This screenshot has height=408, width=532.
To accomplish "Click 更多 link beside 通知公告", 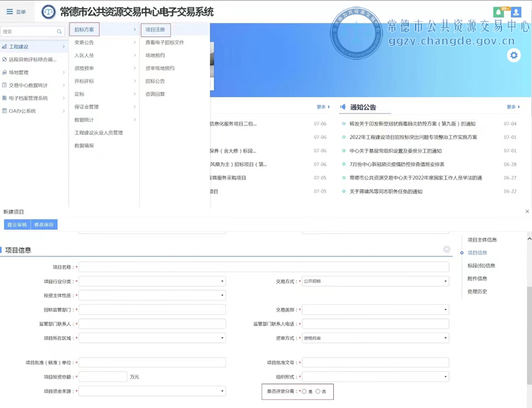I will tap(513, 107).
